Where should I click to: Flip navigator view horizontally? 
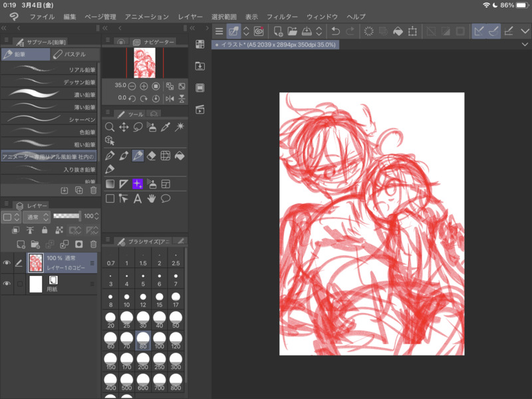[170, 98]
